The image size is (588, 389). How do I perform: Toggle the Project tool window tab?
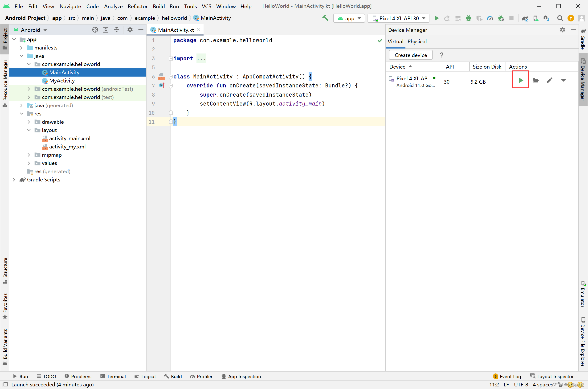point(5,38)
